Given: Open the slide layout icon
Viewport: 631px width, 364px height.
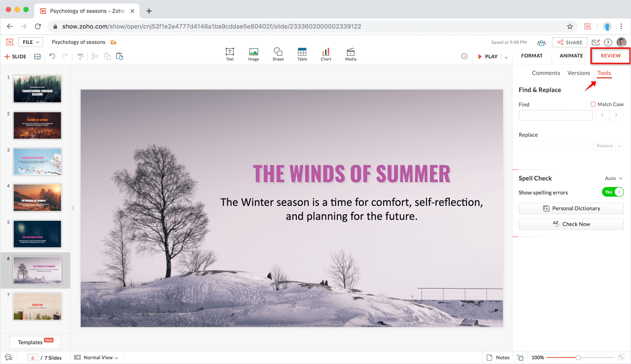Looking at the screenshot, I should (37, 57).
